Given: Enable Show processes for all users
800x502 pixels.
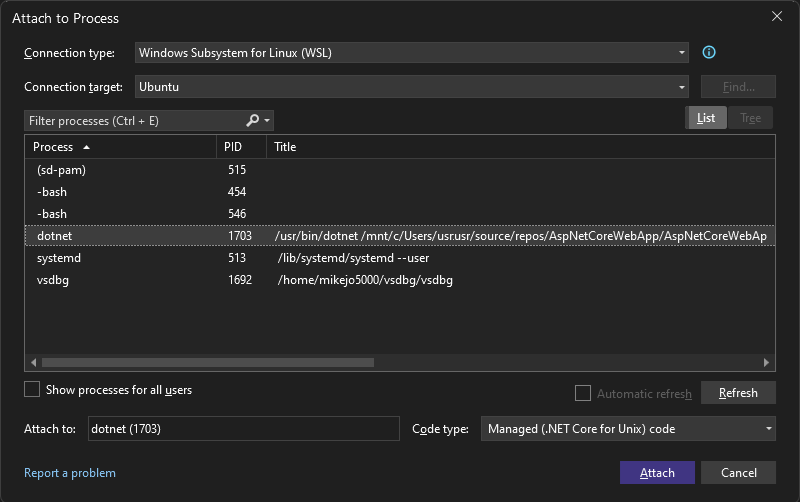Looking at the screenshot, I should click(32, 390).
